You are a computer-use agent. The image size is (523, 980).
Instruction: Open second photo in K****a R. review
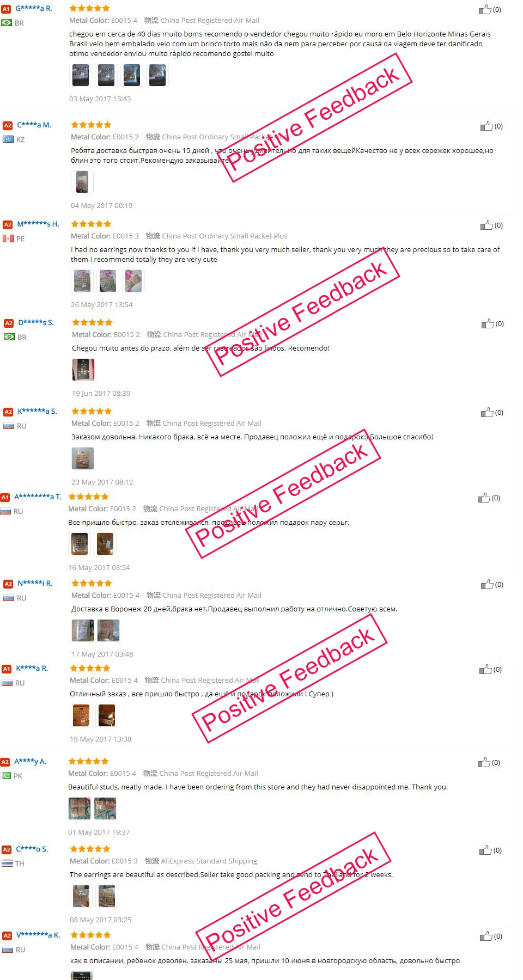tap(107, 715)
